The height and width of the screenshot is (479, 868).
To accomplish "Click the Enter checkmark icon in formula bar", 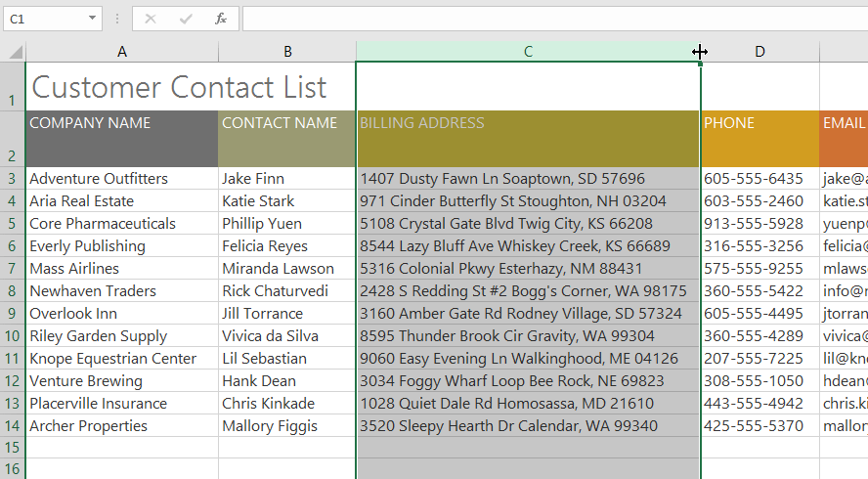I will point(186,19).
